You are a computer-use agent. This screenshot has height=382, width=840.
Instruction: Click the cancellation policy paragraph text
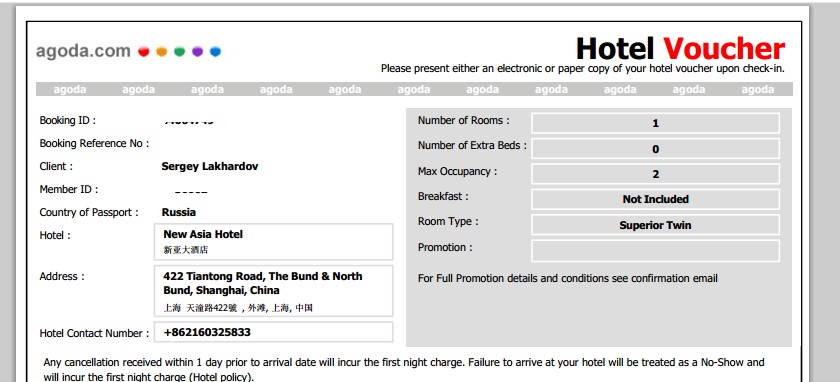click(403, 369)
